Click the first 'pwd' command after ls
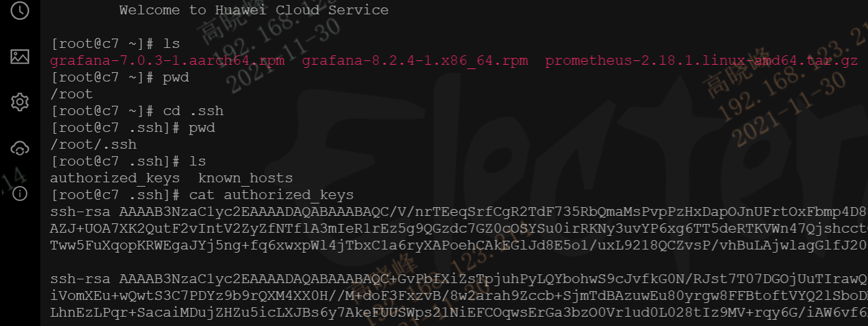This screenshot has height=326, width=868. click(176, 78)
